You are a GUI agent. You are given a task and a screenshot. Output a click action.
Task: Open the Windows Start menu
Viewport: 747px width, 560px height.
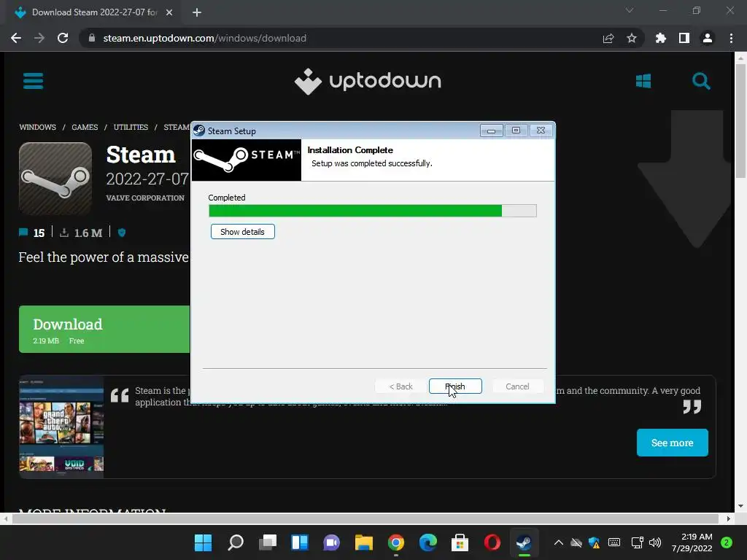pos(204,542)
